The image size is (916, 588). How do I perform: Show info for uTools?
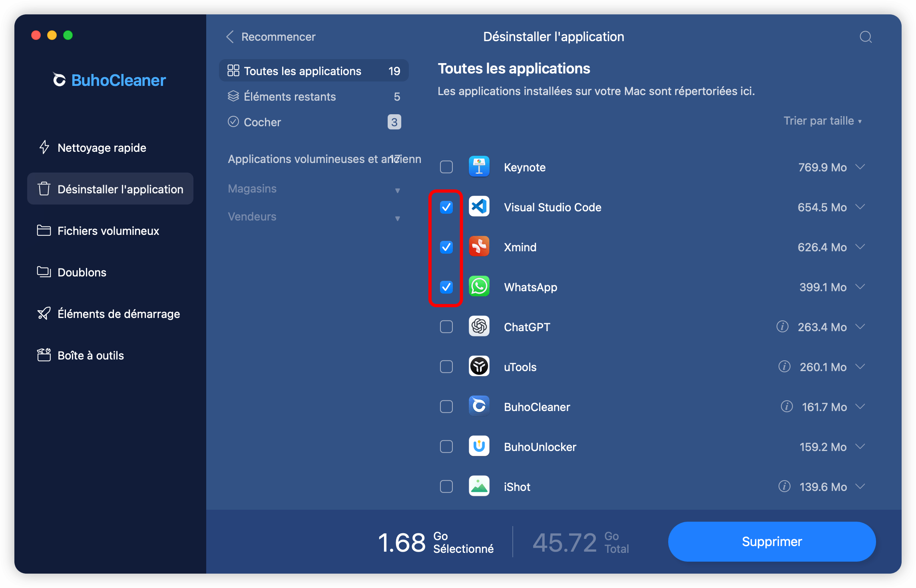coord(784,366)
